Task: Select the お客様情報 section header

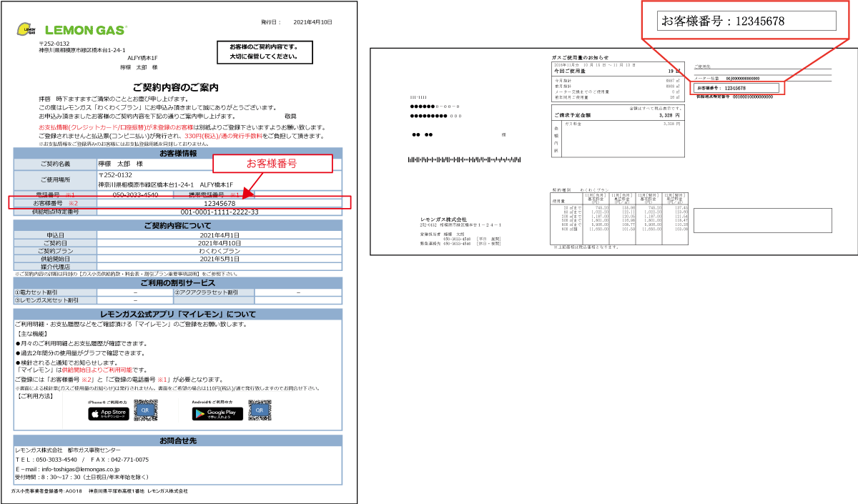Action: [x=178, y=153]
